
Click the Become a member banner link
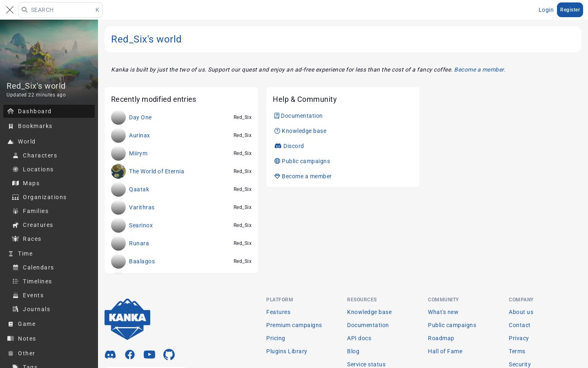click(x=479, y=70)
